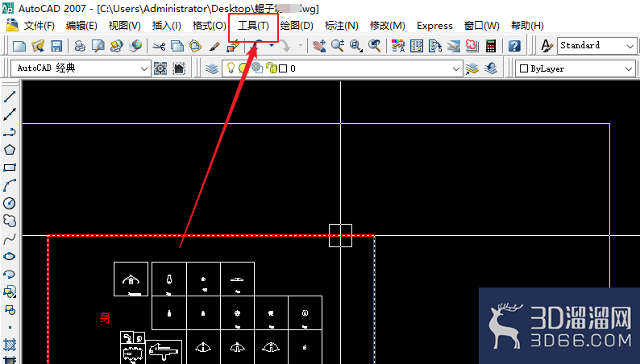Open the Properties palette icon

coord(398,46)
